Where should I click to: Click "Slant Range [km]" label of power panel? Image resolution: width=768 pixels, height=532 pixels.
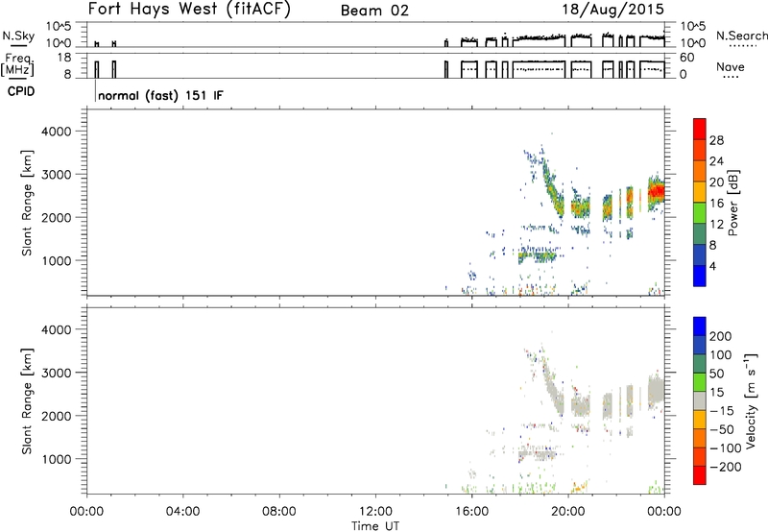point(27,203)
